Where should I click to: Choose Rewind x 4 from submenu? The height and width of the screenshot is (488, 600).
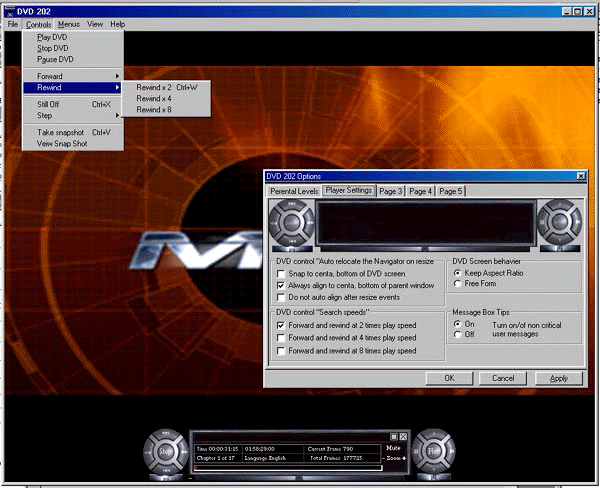pos(153,98)
